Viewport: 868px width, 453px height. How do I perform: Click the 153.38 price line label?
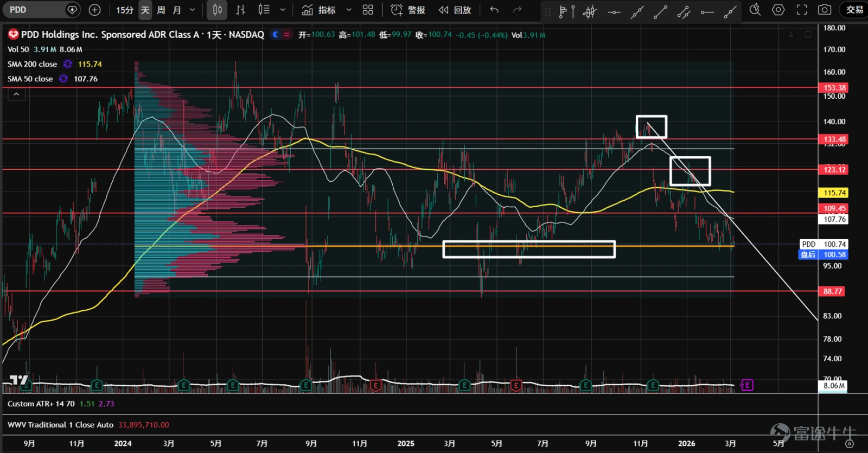click(834, 88)
